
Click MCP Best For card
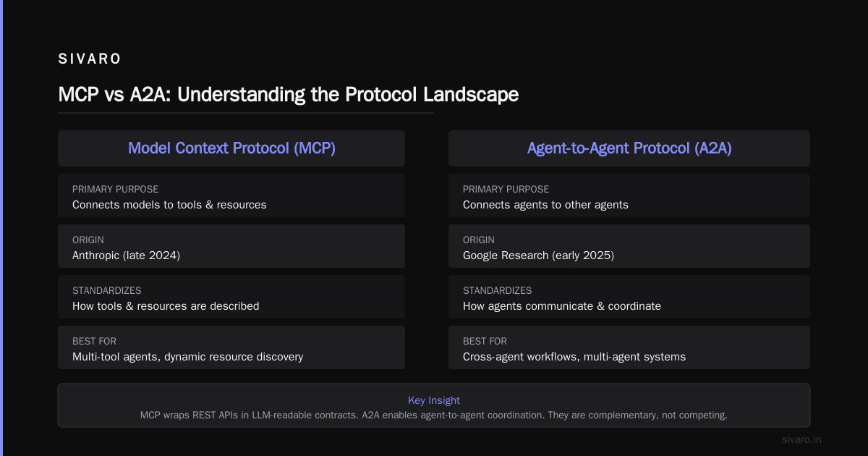coord(231,347)
